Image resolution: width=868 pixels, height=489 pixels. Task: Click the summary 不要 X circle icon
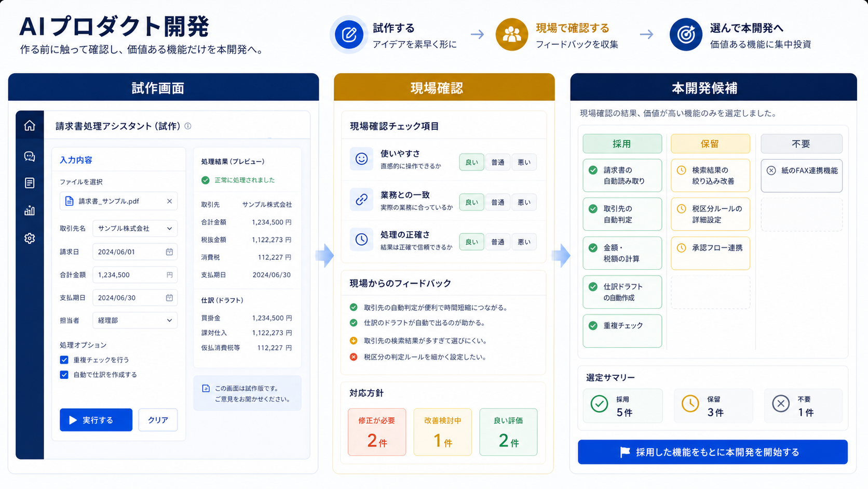pos(781,404)
